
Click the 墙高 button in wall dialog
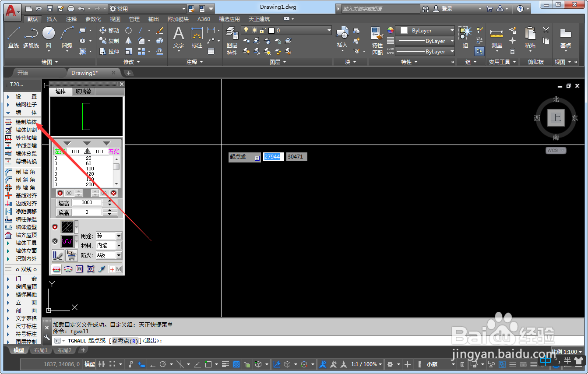63,203
